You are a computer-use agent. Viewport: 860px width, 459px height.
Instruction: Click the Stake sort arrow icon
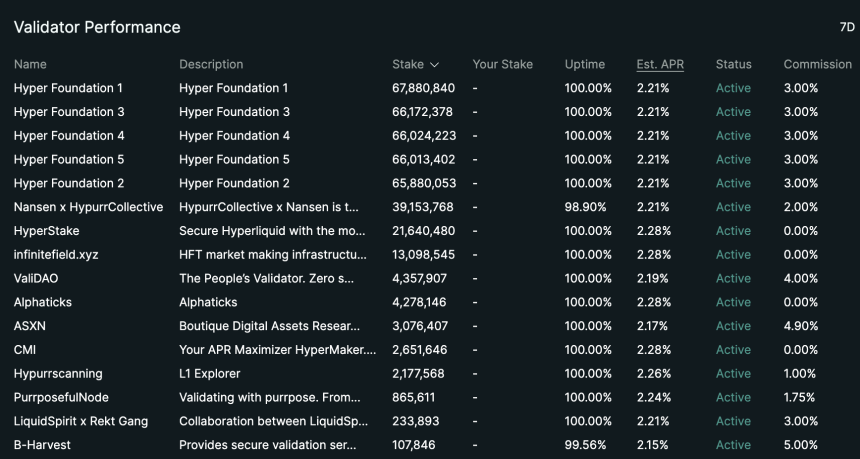pos(434,65)
